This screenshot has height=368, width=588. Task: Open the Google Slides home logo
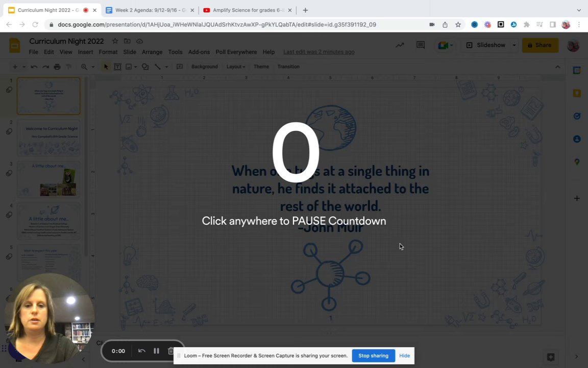[x=15, y=46]
